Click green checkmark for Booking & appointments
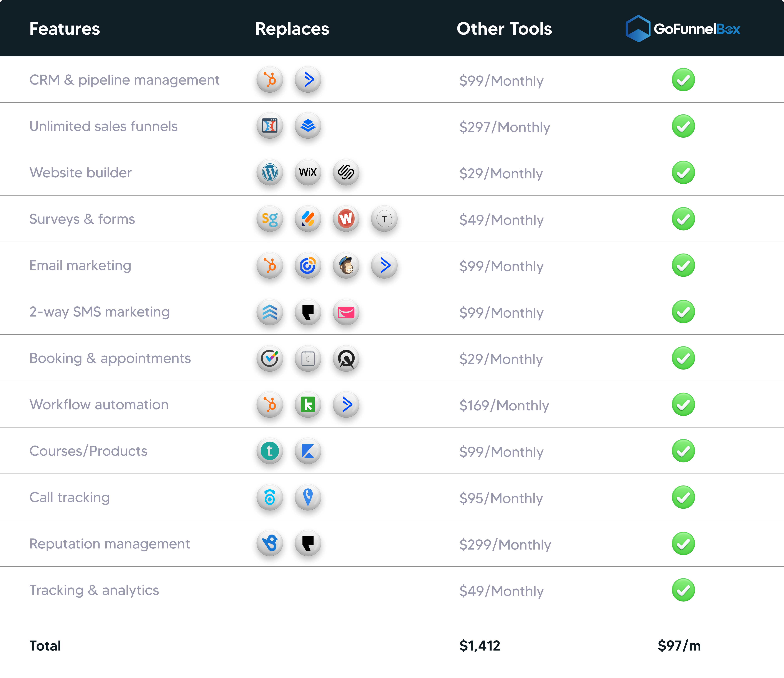 click(x=683, y=358)
